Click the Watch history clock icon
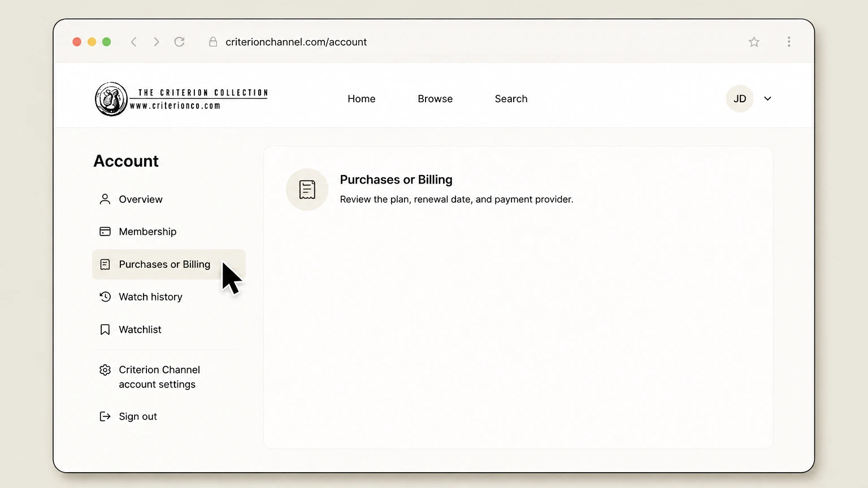The height and width of the screenshot is (488, 868). click(x=105, y=297)
